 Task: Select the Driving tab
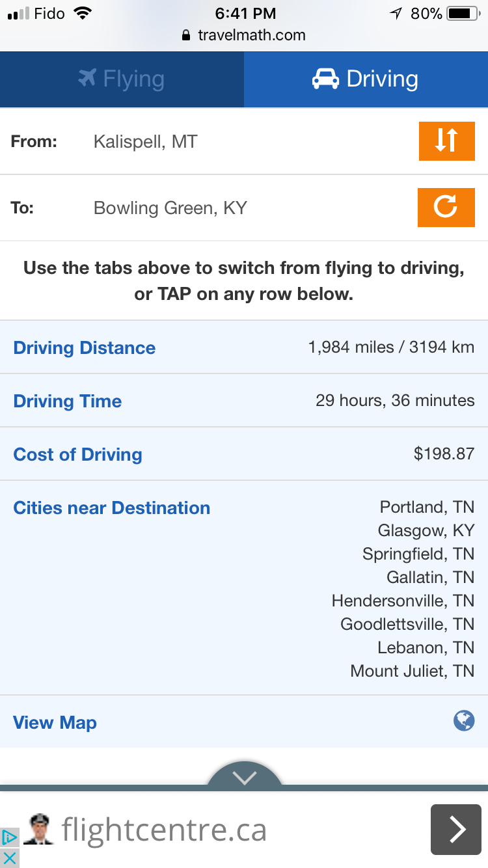tap(366, 79)
